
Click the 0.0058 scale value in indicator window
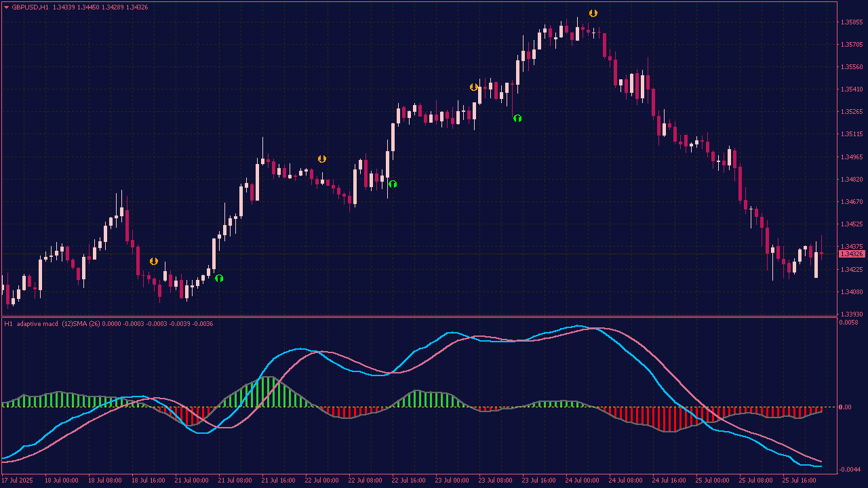pyautogui.click(x=850, y=323)
